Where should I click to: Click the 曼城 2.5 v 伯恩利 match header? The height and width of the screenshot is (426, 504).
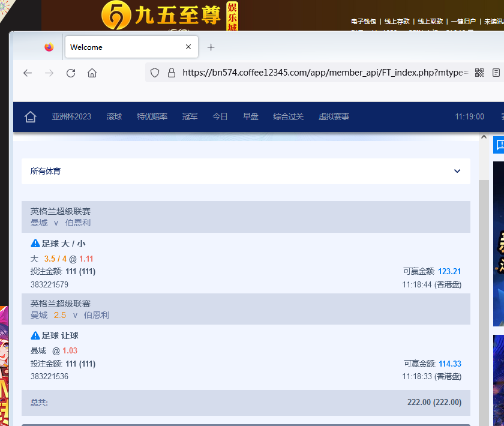point(246,309)
